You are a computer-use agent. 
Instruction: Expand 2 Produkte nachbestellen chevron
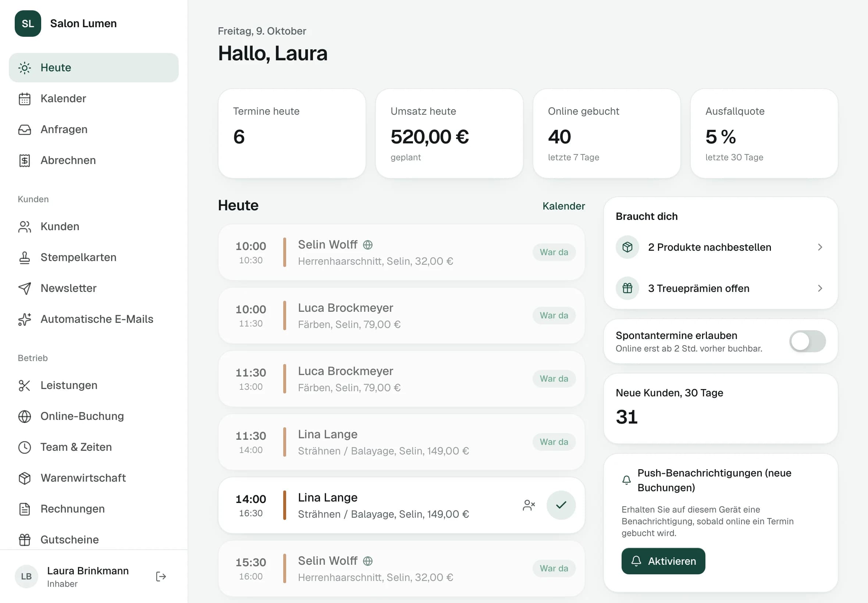tap(820, 247)
